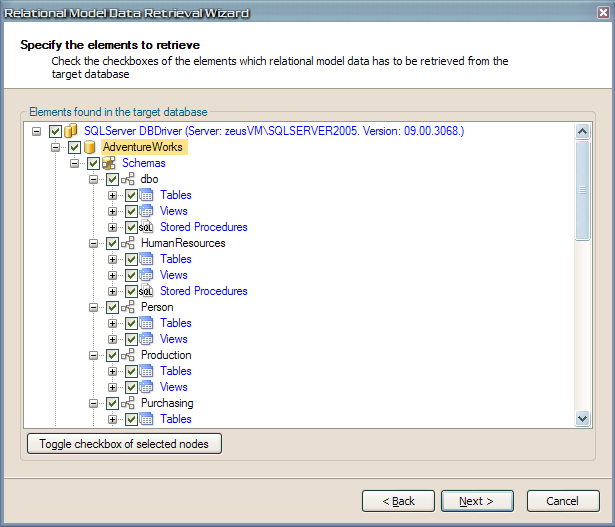Toggle the Person Views checkbox

pyautogui.click(x=131, y=340)
